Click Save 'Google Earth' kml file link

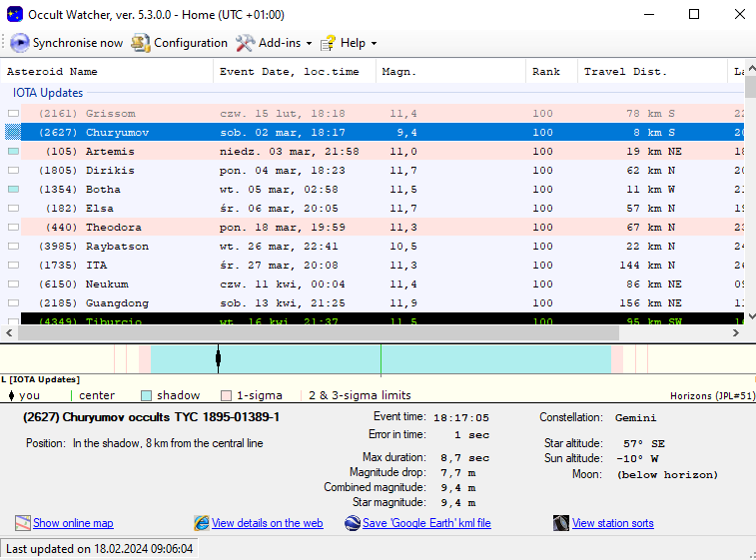tap(426, 523)
